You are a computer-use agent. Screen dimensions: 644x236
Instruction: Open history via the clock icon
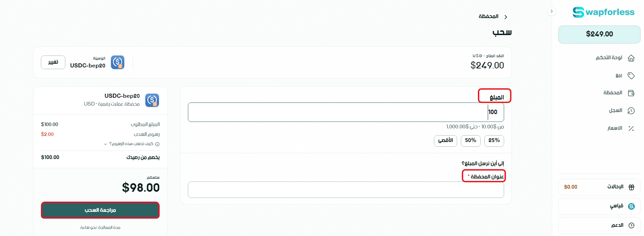pyautogui.click(x=631, y=111)
